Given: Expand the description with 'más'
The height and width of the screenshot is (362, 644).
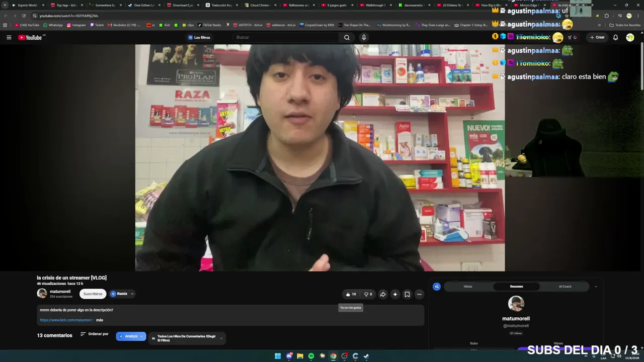Looking at the screenshot, I should point(100,320).
